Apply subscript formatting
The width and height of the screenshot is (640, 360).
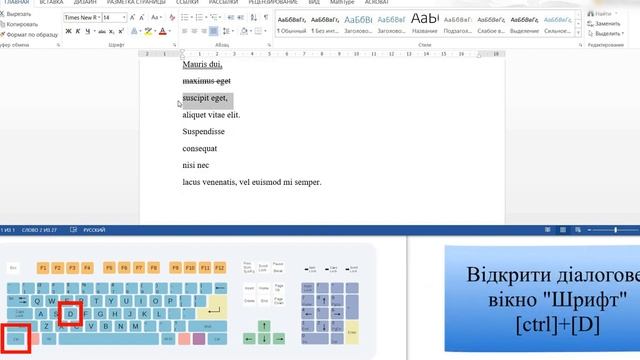tap(112, 31)
